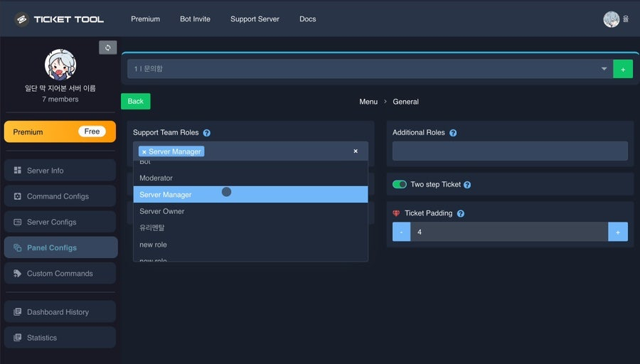Click the help icon next to Additional Roles
Screen dimensions: 640x364
[453, 133]
